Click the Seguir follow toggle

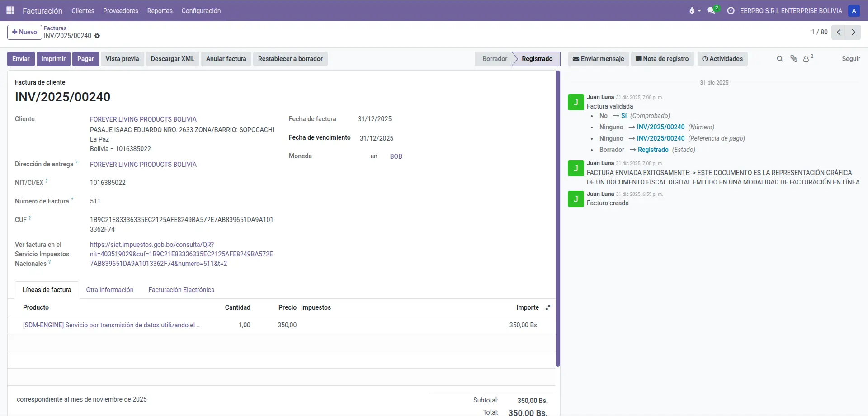(x=850, y=59)
